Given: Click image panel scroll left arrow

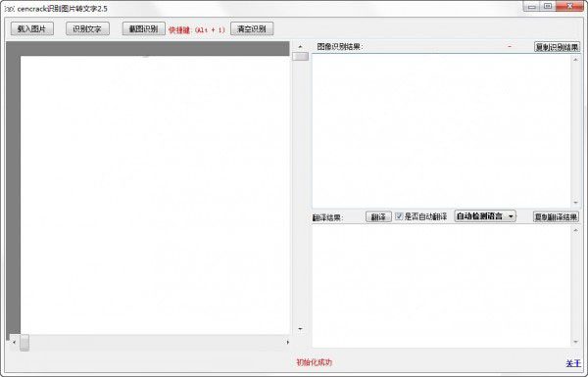Looking at the screenshot, I should [x=15, y=342].
